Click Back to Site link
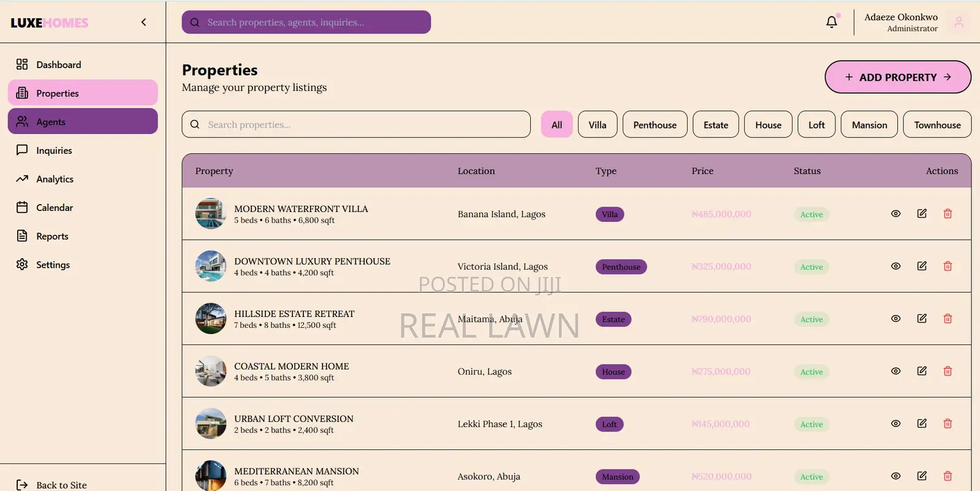Viewport: 980px width, 491px height. coord(51,484)
